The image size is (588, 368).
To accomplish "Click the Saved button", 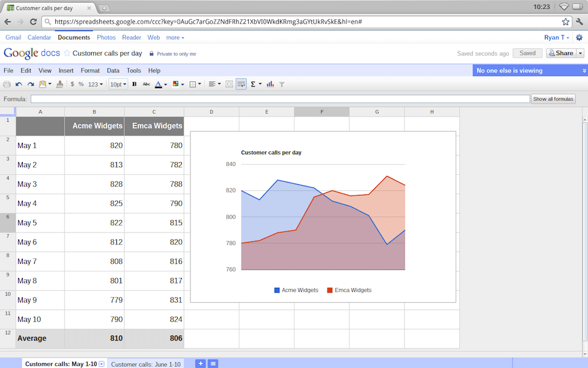I will point(527,54).
